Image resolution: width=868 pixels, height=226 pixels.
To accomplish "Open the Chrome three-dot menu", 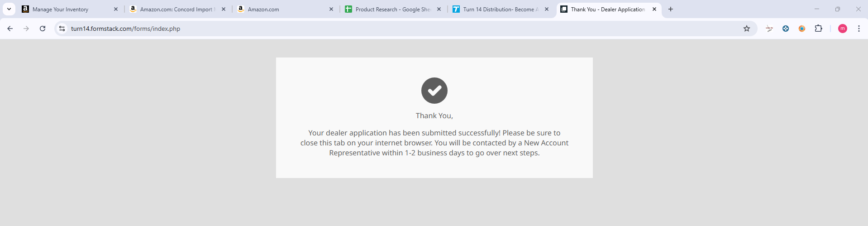I will pyautogui.click(x=858, y=29).
